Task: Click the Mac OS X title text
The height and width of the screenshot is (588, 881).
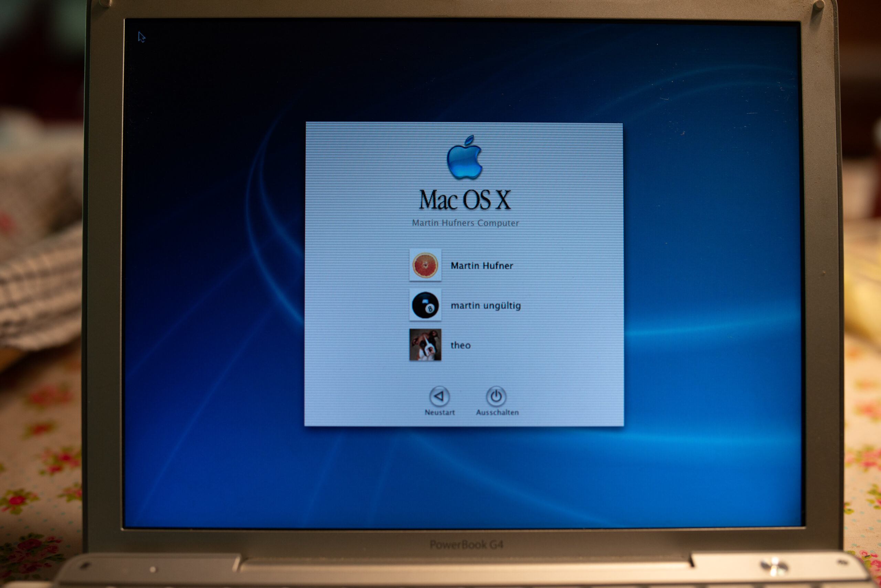Action: tap(464, 200)
